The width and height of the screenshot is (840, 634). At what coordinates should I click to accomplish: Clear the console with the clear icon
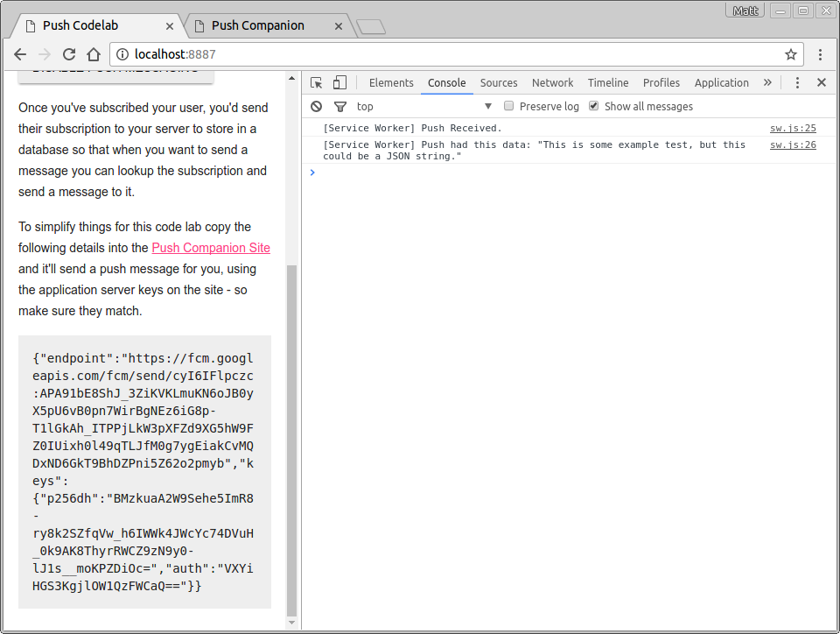(317, 107)
